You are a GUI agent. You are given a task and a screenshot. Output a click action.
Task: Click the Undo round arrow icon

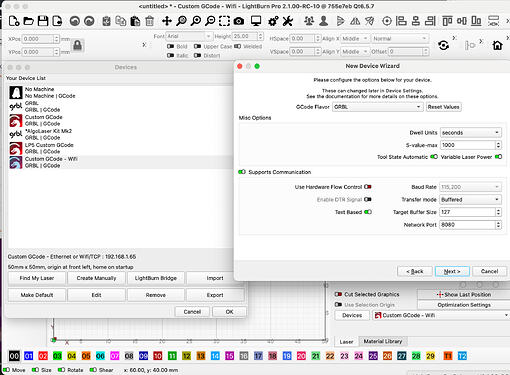pos(75,21)
